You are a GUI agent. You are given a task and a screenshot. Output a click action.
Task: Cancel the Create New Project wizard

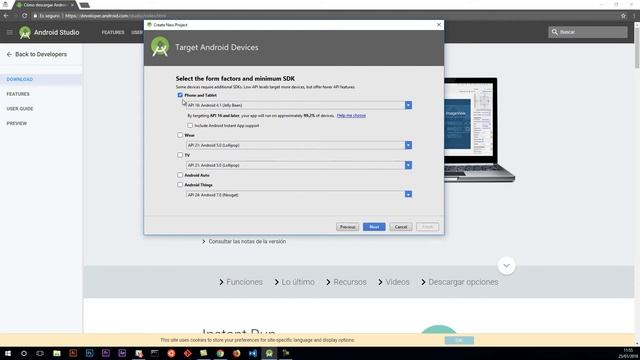click(x=401, y=227)
